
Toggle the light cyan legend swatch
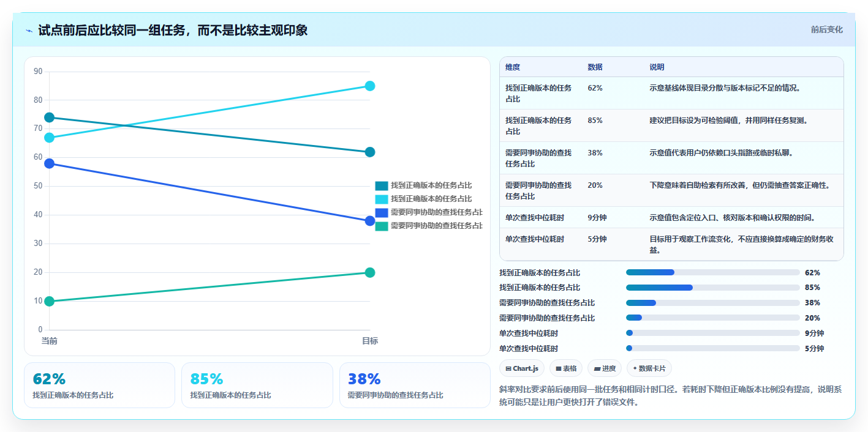coord(382,199)
